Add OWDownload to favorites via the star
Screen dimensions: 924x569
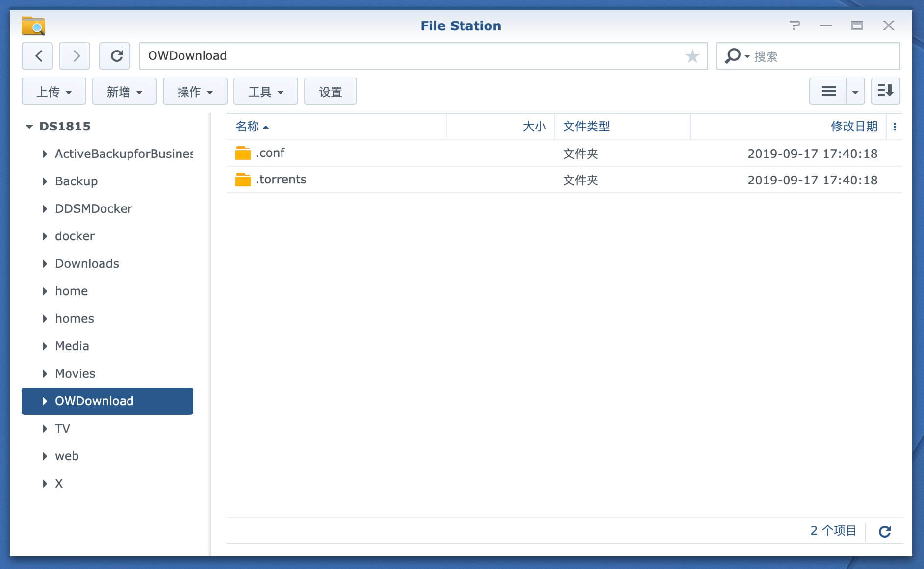pyautogui.click(x=692, y=56)
